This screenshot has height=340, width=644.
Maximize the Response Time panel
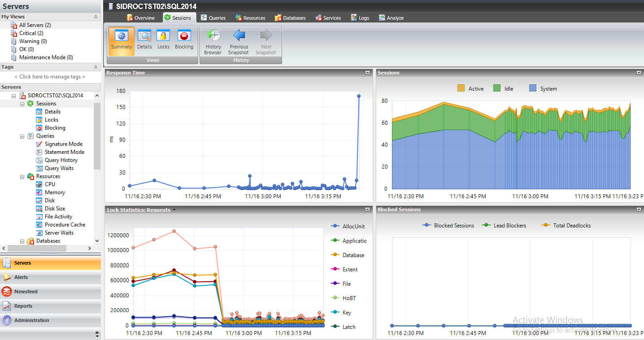coord(367,73)
